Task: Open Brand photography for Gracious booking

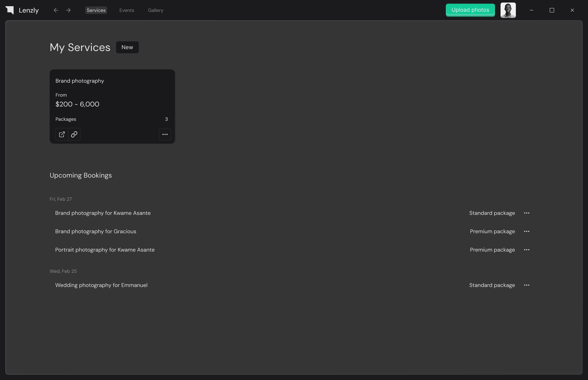Action: pos(96,231)
